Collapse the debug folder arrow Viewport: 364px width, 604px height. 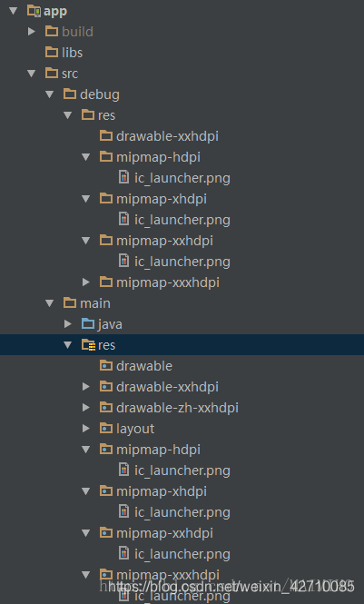(50, 94)
